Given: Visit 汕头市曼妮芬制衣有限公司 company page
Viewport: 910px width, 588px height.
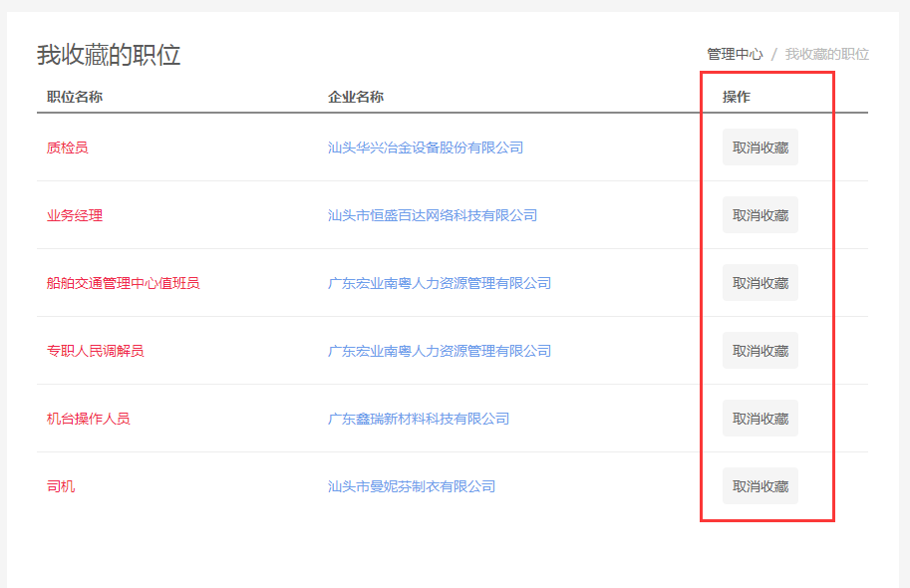Looking at the screenshot, I should tap(412, 486).
